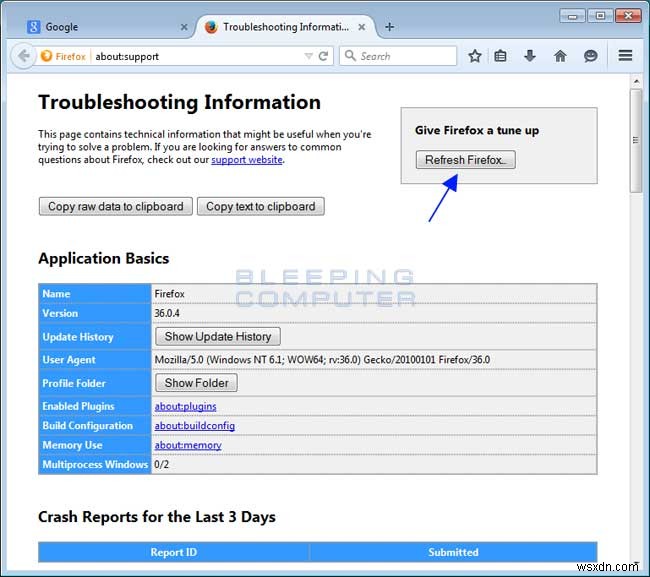Viewport: 650px width, 577px height.
Task: Bookmark this page with the star icon
Action: (x=475, y=56)
